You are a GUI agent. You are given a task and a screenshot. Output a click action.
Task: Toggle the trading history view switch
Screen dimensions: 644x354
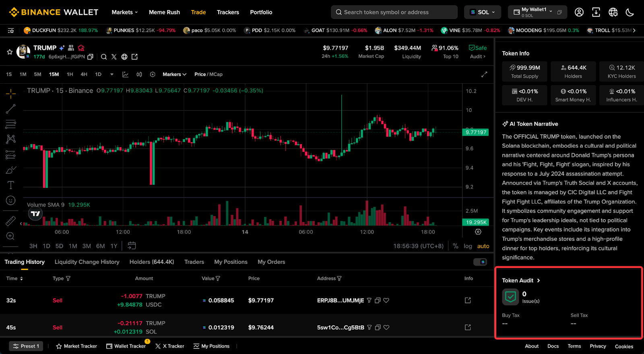480,262
